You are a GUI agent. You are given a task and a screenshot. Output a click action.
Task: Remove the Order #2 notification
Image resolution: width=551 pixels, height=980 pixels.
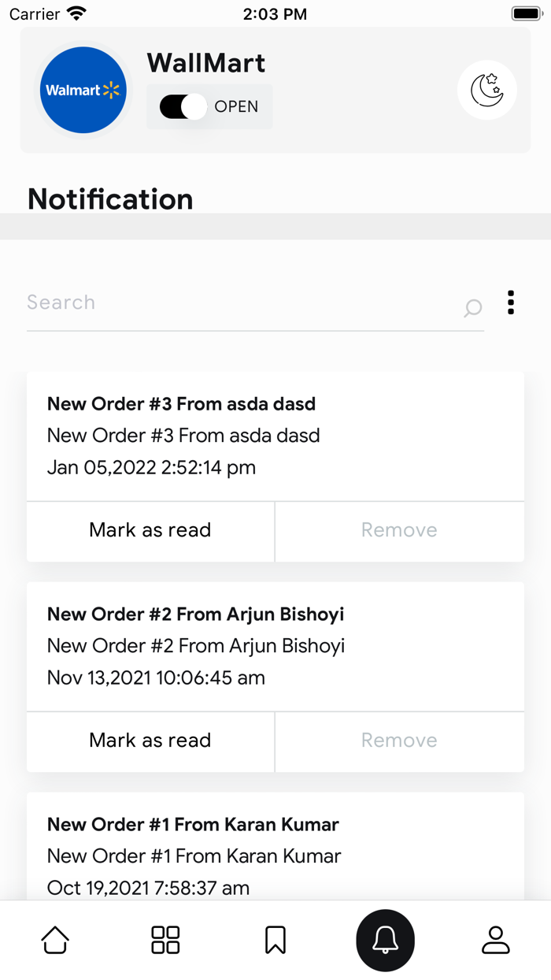[x=399, y=741]
